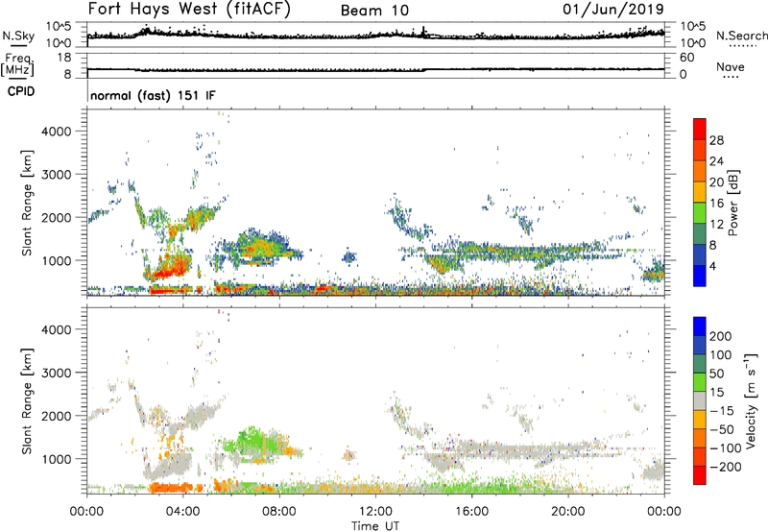
Task: Click 'normal (fast) 151 IF' text
Action: [x=153, y=95]
